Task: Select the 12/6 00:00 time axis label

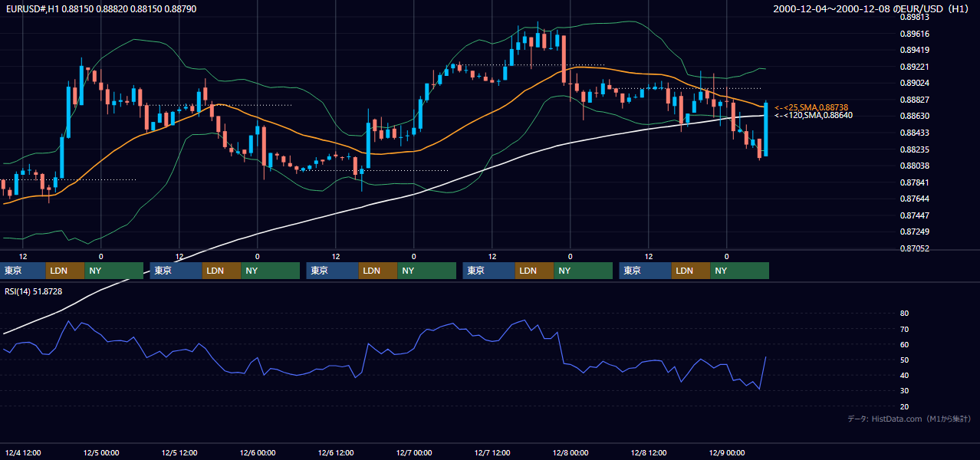Action: 257,452
